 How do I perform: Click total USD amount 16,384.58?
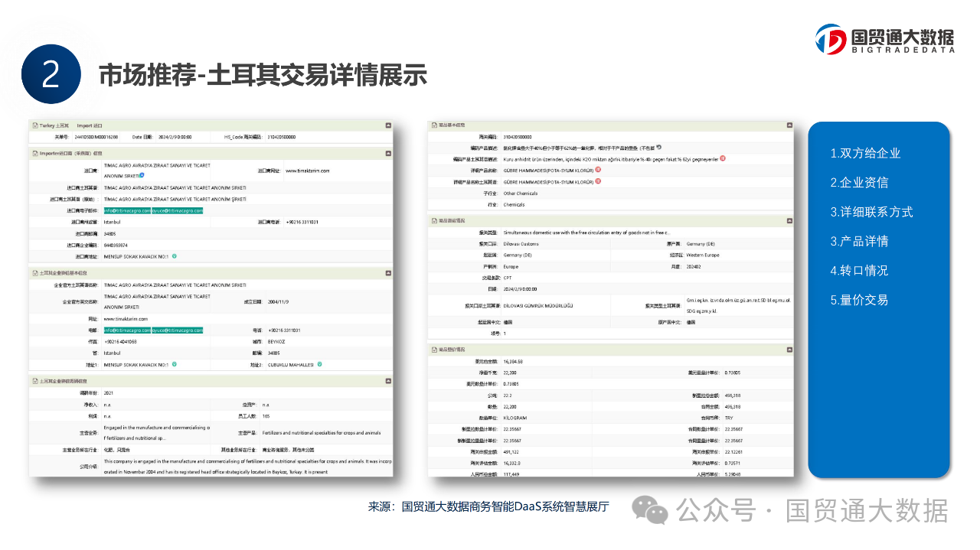[x=513, y=361]
